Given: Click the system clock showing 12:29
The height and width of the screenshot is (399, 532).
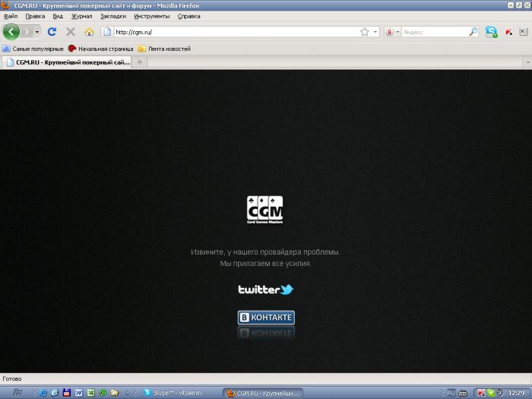Looking at the screenshot, I should pos(516,393).
